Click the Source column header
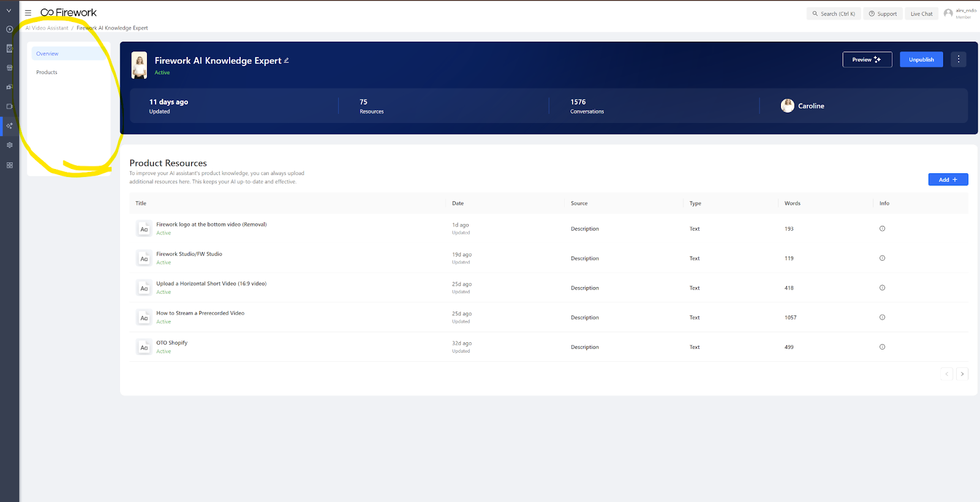 (579, 203)
